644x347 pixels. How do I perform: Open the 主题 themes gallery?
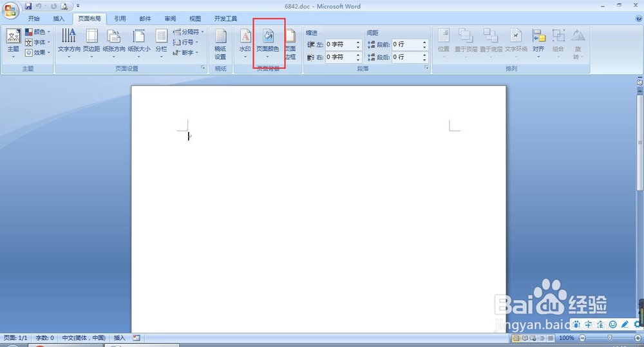(x=13, y=42)
